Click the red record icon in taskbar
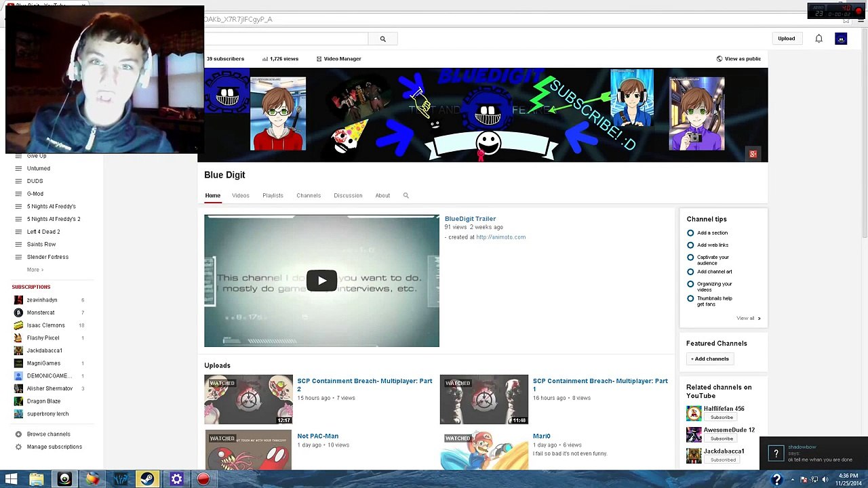Viewport: 868px width, 488px height. coord(203,479)
